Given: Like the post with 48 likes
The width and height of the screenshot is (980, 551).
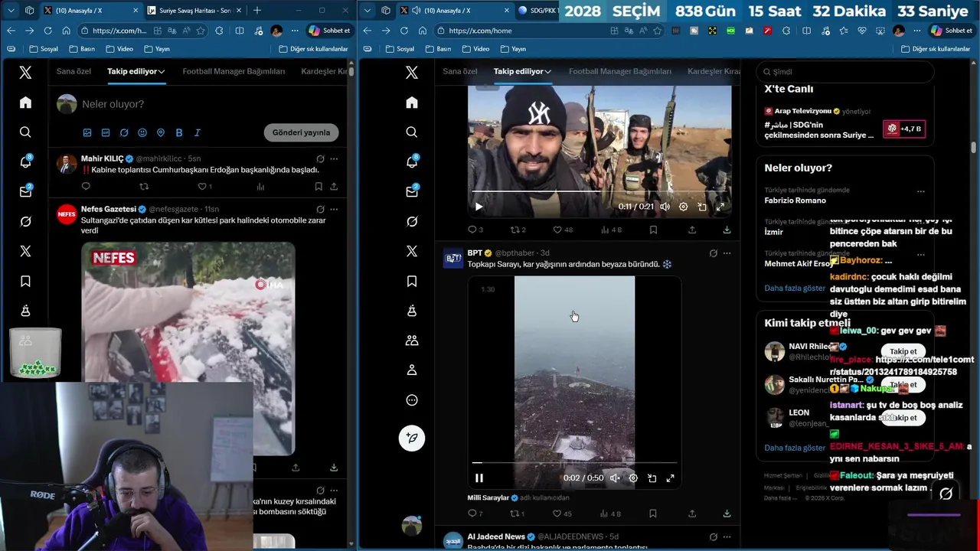Looking at the screenshot, I should click(563, 230).
